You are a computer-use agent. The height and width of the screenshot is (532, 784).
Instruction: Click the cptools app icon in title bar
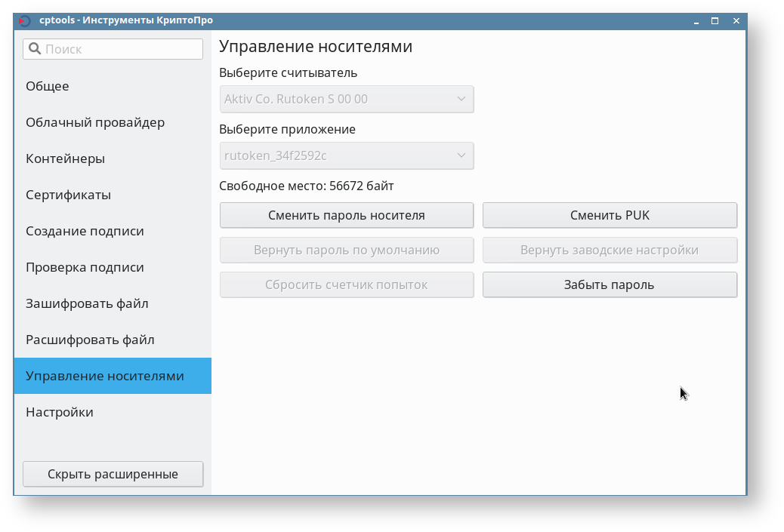(x=25, y=21)
